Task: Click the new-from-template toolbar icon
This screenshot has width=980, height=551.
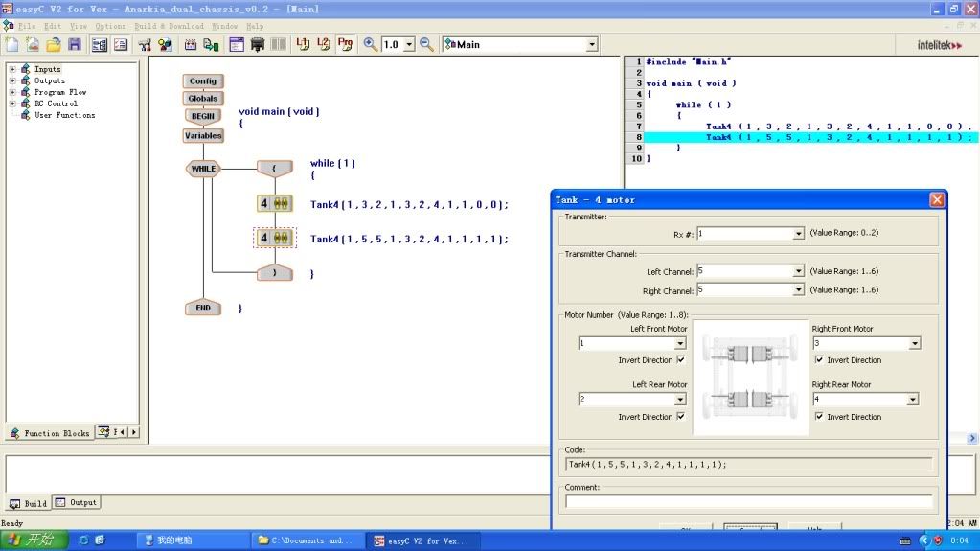Action: (x=33, y=44)
